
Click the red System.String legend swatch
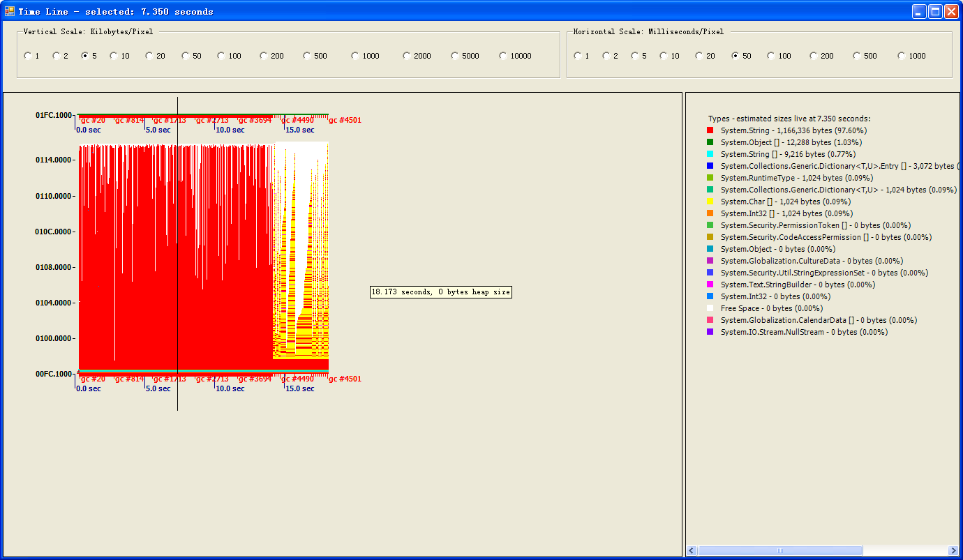click(710, 130)
